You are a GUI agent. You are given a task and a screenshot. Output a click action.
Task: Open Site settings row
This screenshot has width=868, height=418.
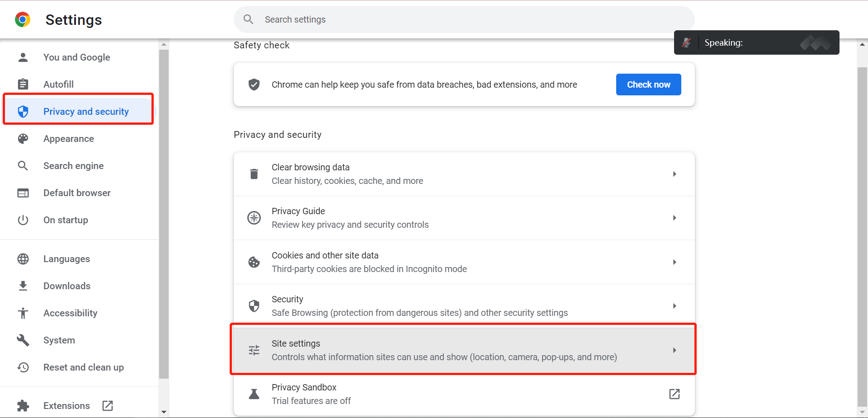[464, 350]
